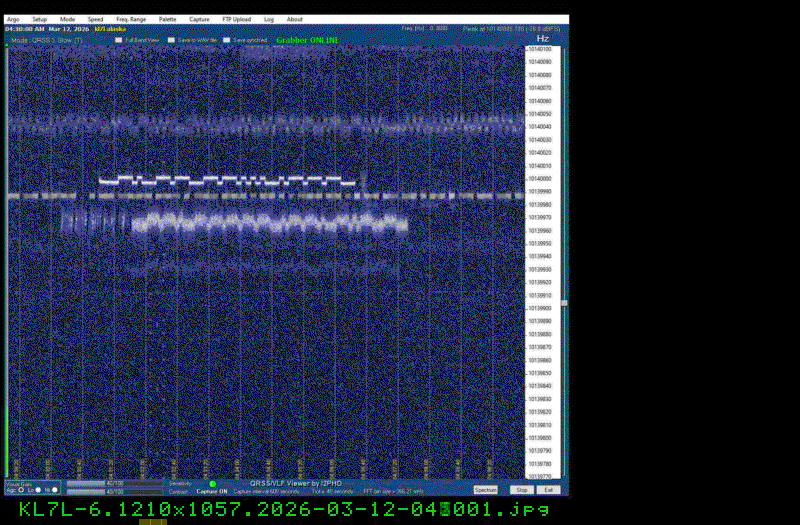Click the Exit button
800x525 pixels.
(x=549, y=490)
